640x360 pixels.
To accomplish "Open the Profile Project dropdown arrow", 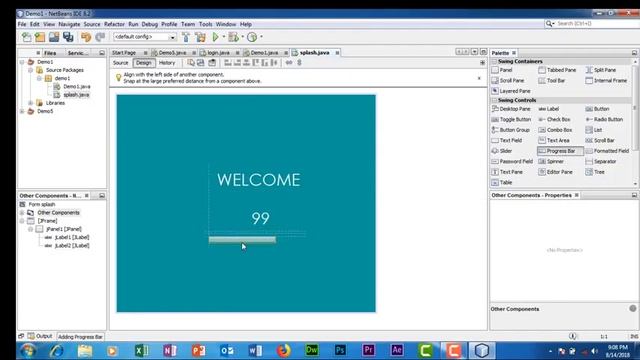I will [261, 37].
